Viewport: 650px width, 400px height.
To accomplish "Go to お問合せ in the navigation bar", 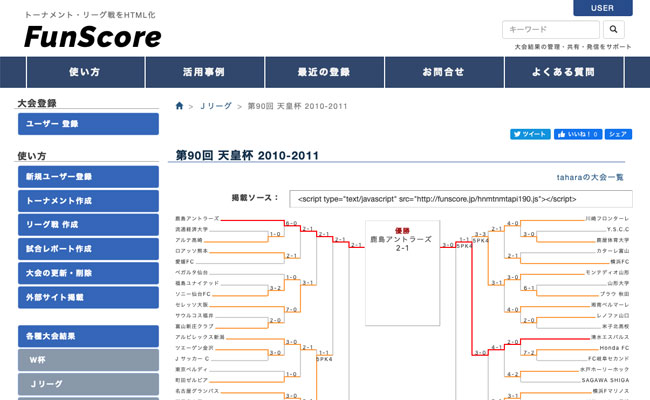I will click(443, 72).
